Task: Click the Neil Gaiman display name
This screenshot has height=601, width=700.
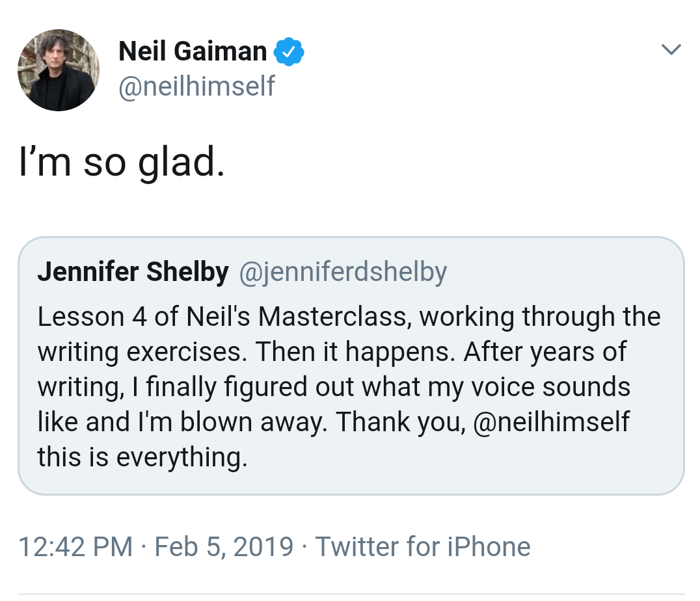Action: [x=193, y=52]
